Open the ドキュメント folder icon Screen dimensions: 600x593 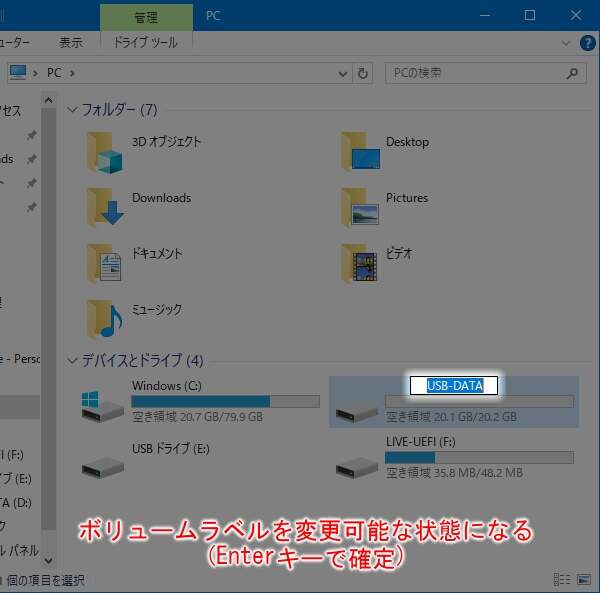104,264
